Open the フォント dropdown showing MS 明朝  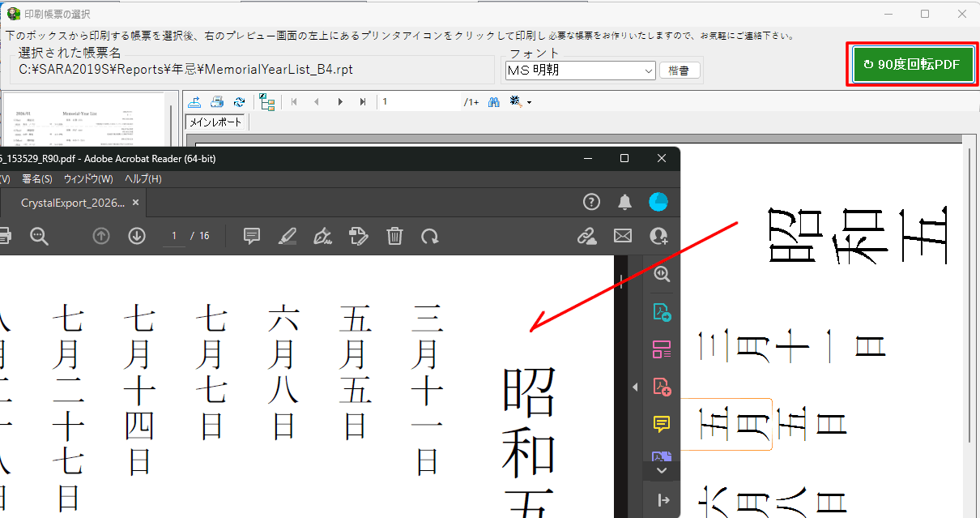click(x=580, y=71)
